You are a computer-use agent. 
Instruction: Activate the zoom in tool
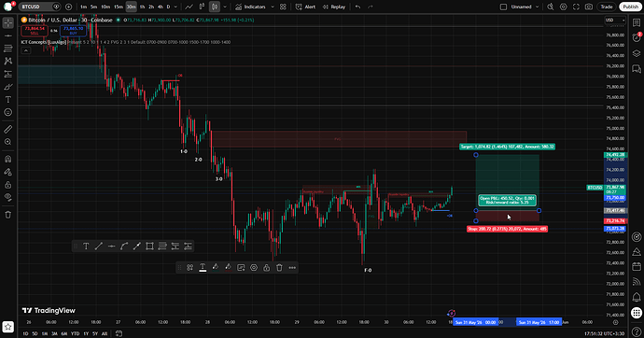click(x=7, y=142)
